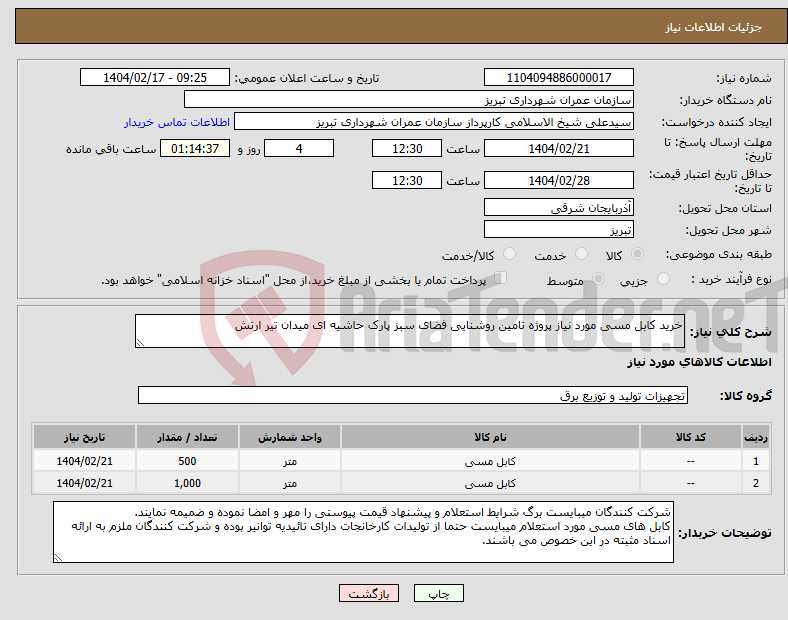The width and height of the screenshot is (788, 620).
Task: Click the متر unit cell in row 2
Action: tap(290, 483)
